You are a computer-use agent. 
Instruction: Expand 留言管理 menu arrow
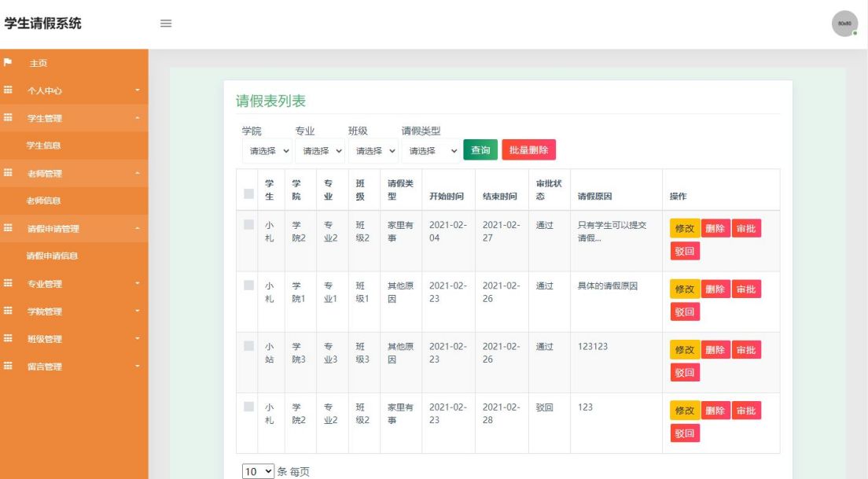coord(138,366)
